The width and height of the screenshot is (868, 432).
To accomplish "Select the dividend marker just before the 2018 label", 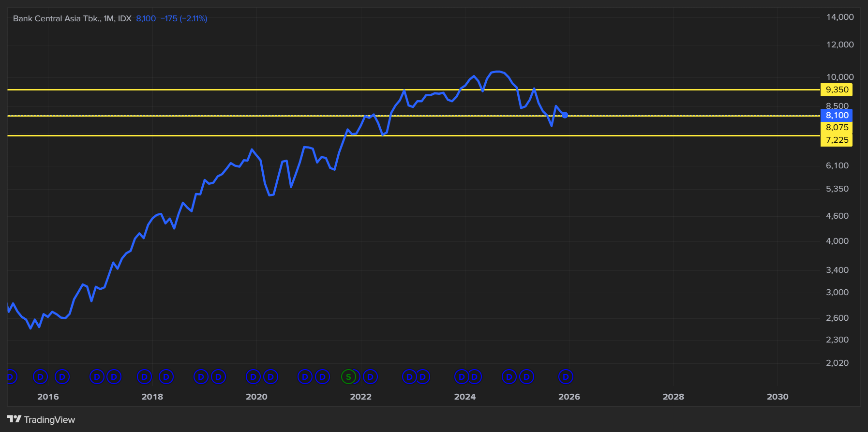I will [144, 377].
